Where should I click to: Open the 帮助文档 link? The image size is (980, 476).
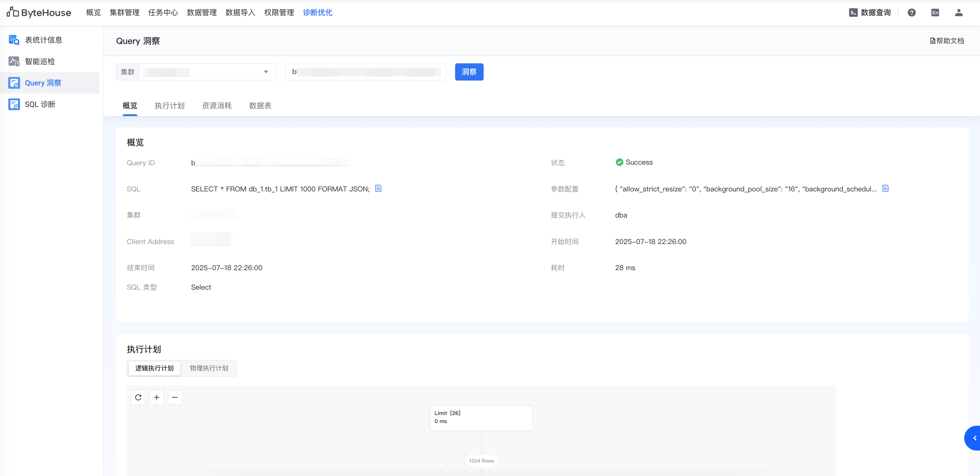coord(947,41)
